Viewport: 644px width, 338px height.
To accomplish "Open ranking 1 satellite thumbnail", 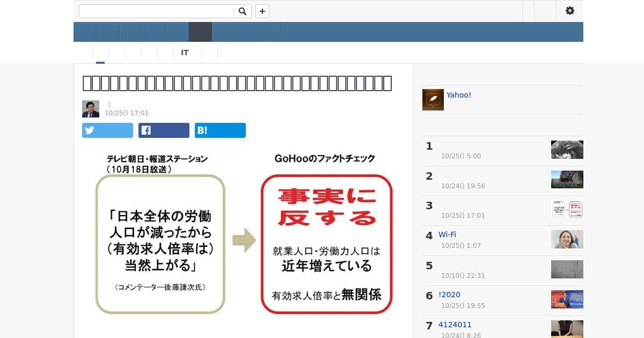I will click(567, 150).
